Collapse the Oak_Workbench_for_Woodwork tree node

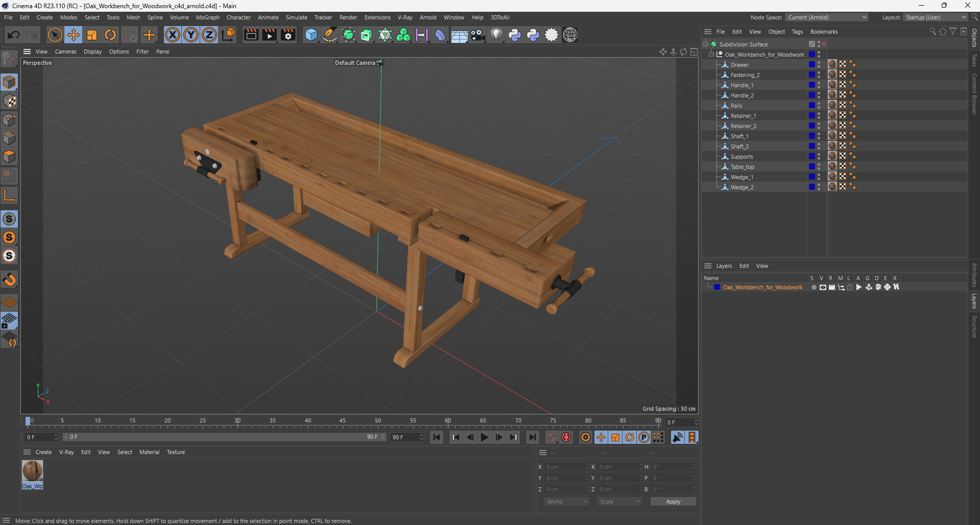point(711,55)
